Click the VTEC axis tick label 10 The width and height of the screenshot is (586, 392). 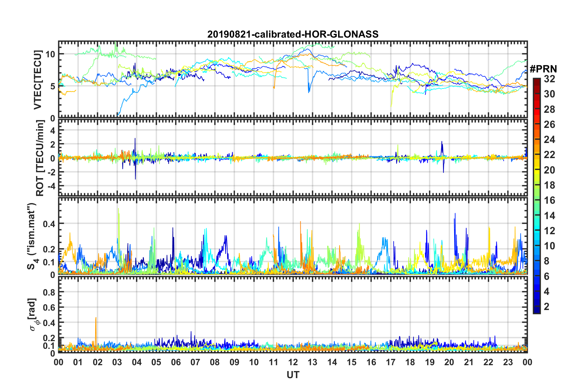point(50,54)
